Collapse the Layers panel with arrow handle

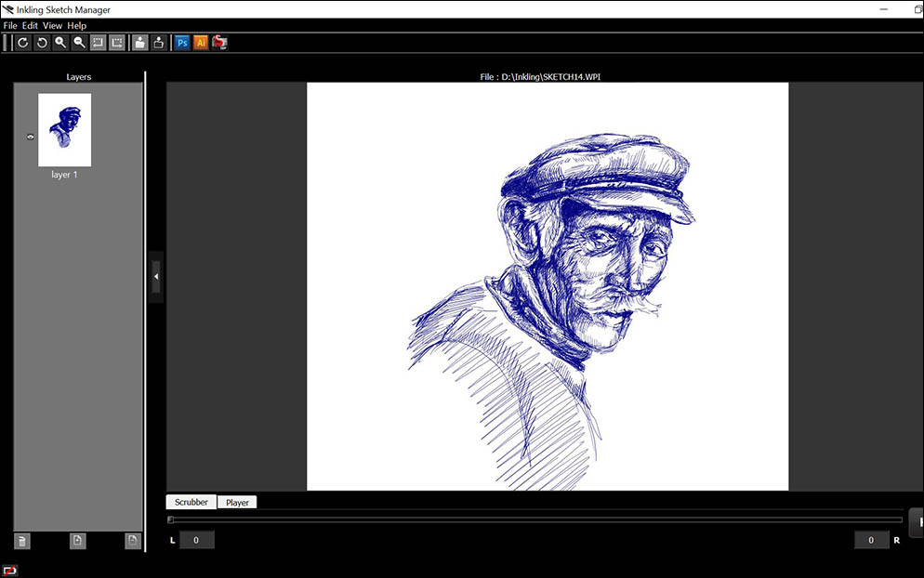[156, 277]
